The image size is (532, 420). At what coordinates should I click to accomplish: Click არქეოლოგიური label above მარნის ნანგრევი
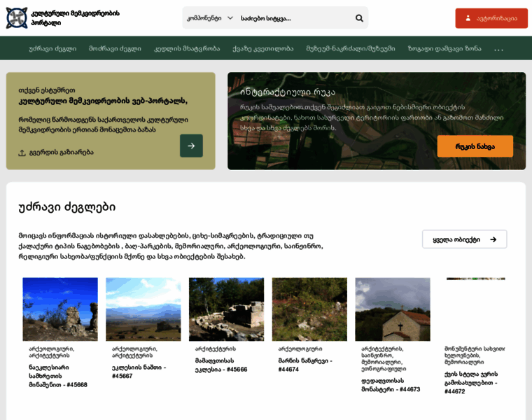point(300,349)
